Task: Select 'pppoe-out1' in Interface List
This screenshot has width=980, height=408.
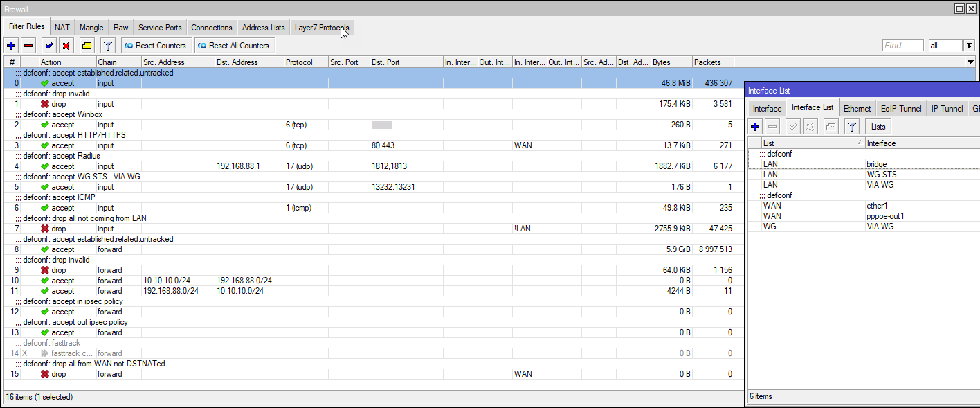Action: coord(885,216)
